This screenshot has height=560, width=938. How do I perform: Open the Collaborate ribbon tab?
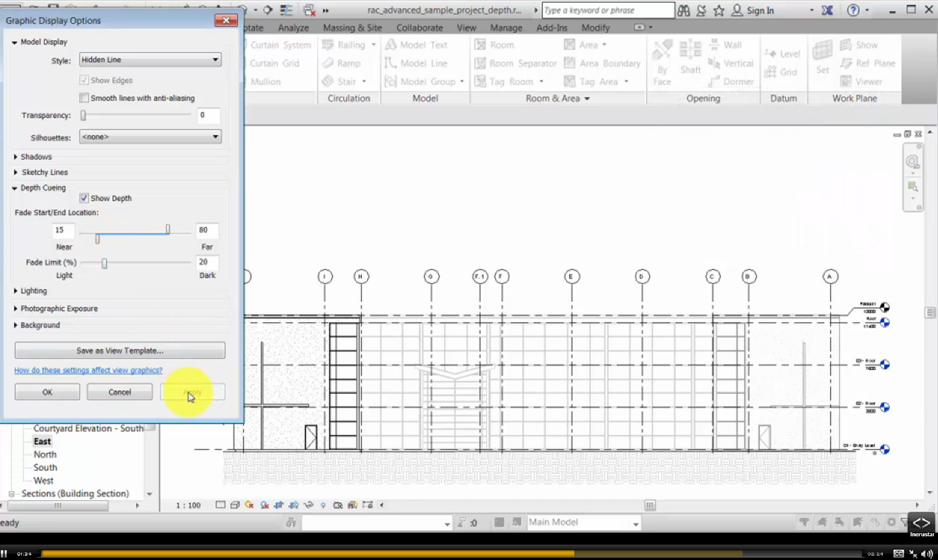419,28
